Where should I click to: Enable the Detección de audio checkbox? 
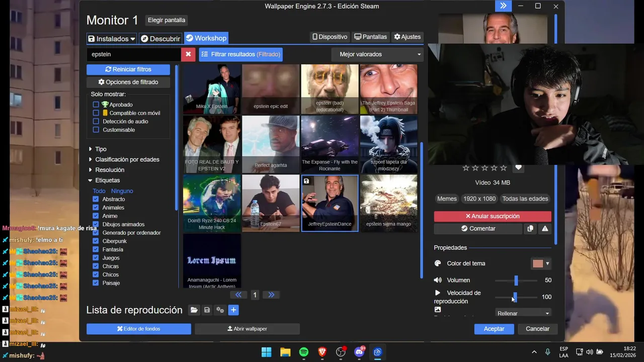pos(96,121)
